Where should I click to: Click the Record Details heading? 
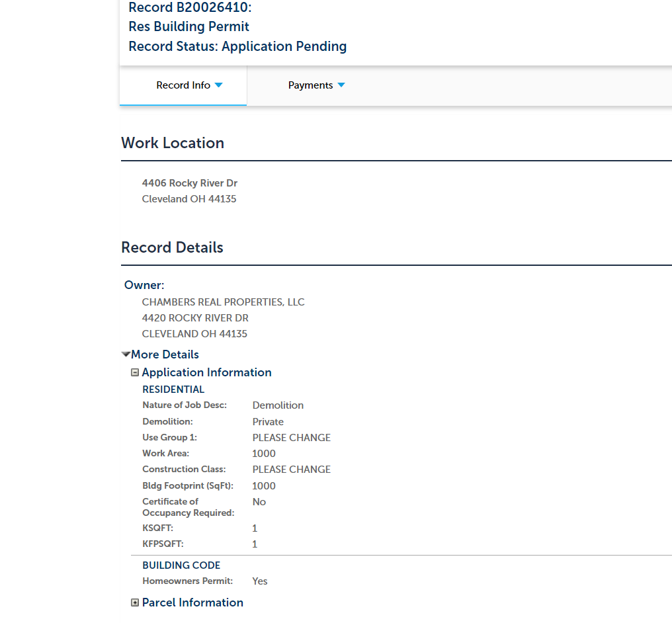pos(172,247)
